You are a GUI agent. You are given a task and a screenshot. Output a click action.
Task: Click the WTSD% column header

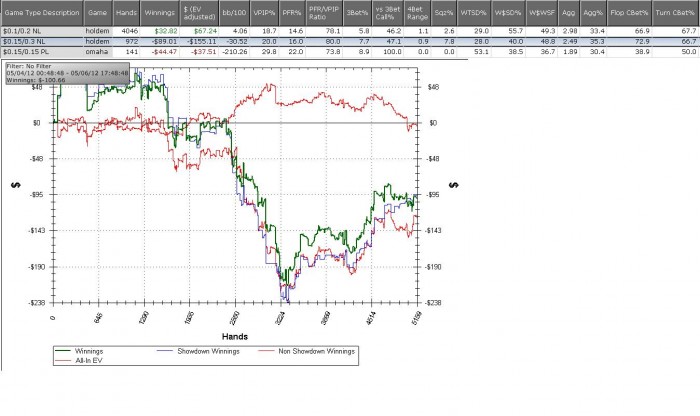(473, 13)
